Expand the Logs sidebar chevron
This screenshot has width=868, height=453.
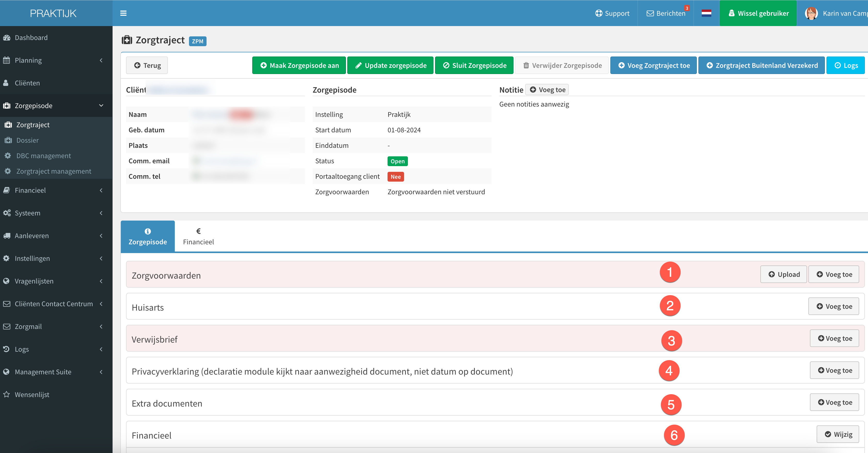point(101,349)
